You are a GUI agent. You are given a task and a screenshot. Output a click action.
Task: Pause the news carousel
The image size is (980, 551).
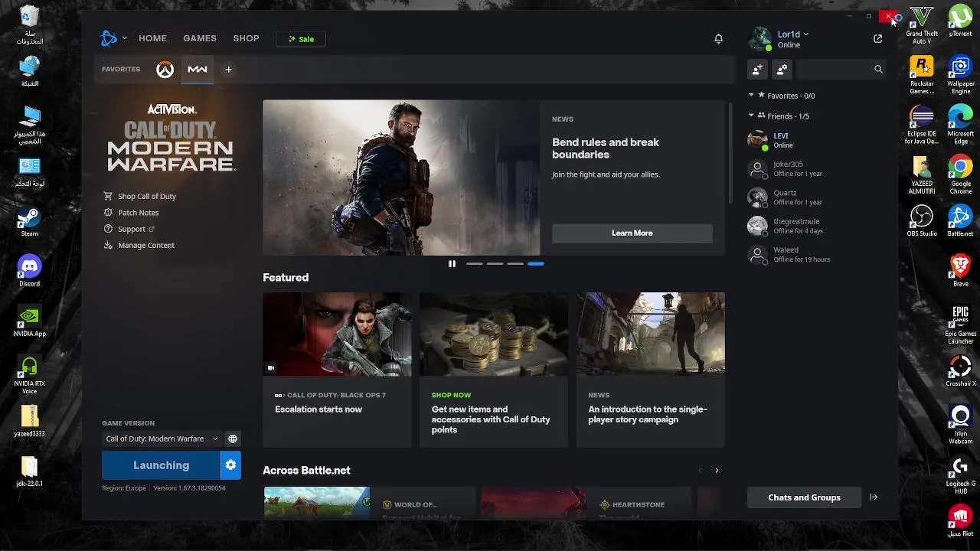[452, 263]
